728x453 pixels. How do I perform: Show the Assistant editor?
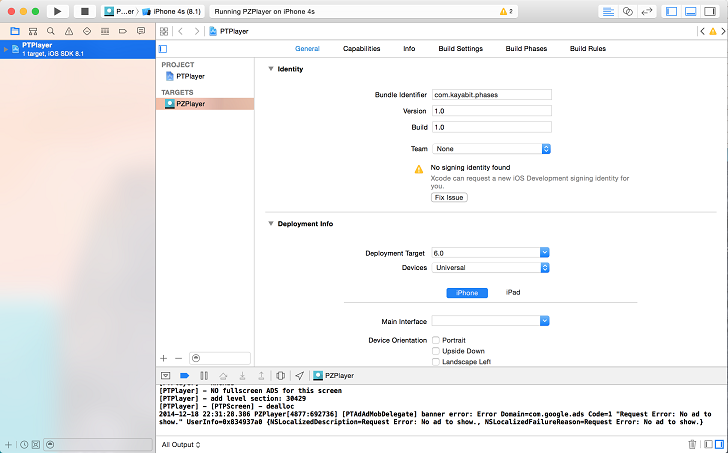pyautogui.click(x=628, y=12)
